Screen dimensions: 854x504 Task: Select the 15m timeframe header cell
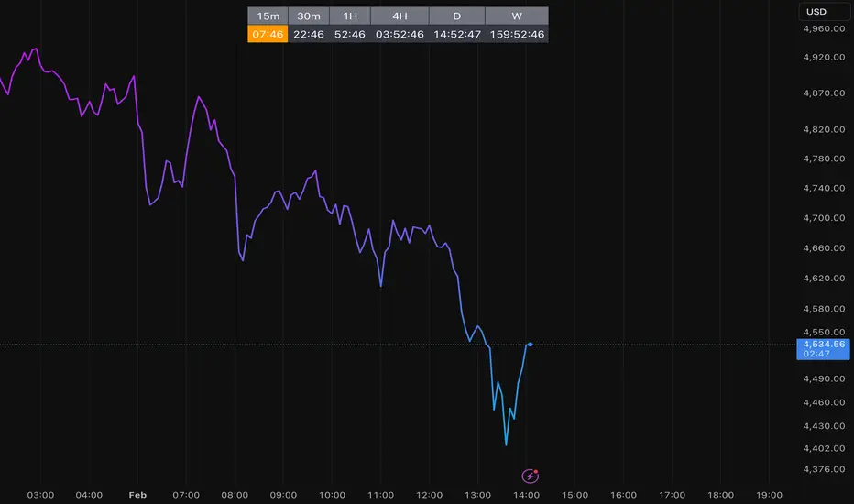click(268, 16)
